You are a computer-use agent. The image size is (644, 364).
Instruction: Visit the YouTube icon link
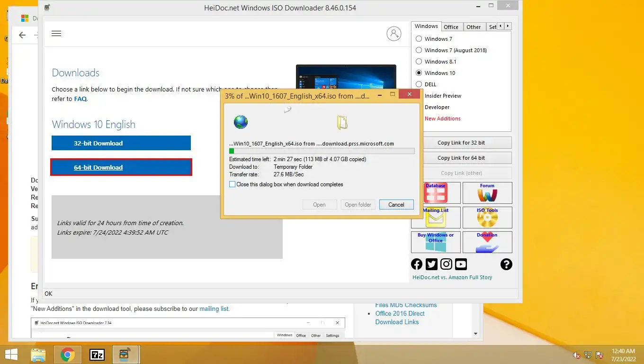click(461, 264)
